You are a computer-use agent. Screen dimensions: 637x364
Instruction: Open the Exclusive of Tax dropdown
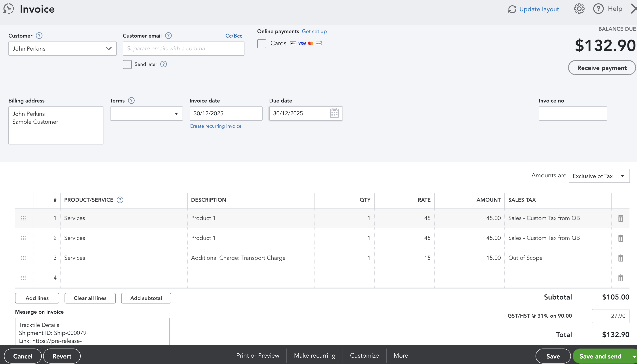point(599,176)
